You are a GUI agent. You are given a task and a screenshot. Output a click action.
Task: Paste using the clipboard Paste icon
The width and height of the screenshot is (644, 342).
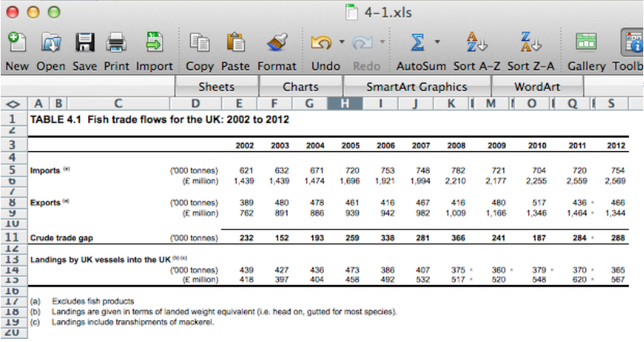pos(236,42)
